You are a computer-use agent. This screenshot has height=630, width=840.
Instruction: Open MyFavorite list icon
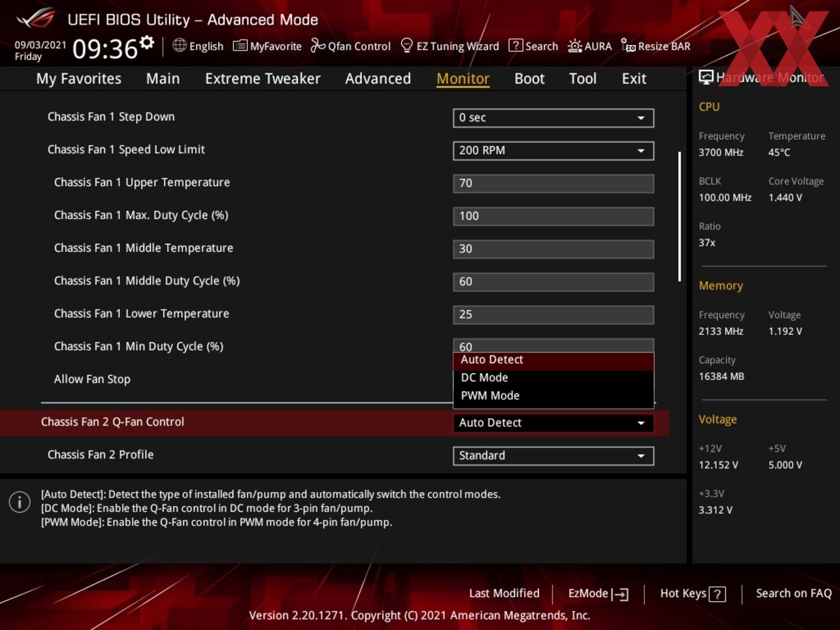pyautogui.click(x=240, y=46)
